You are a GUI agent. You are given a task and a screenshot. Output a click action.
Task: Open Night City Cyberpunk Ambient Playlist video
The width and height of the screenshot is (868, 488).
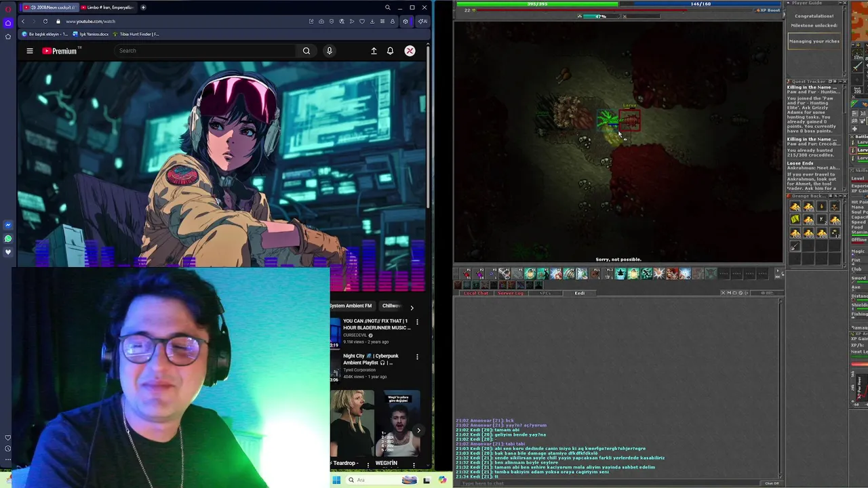[371, 359]
